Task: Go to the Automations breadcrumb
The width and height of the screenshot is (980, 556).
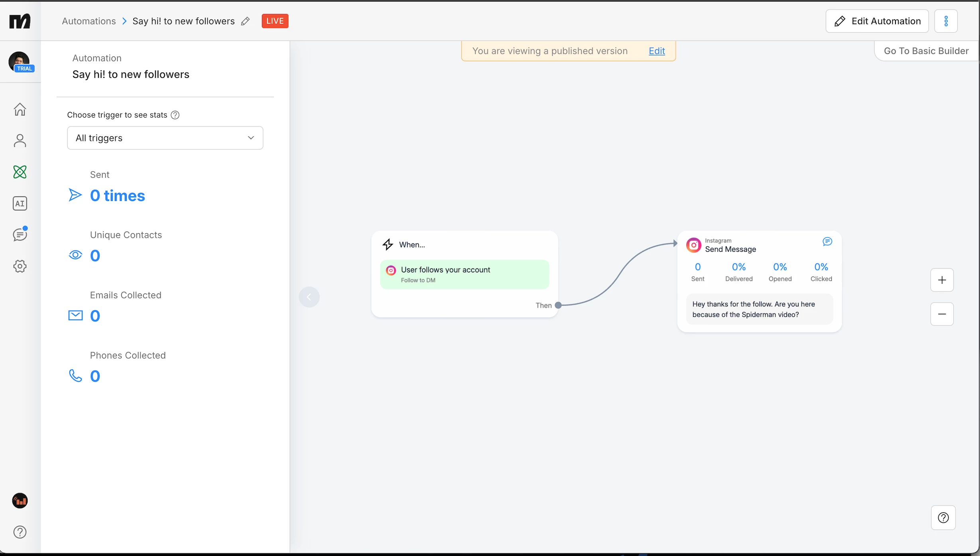Action: pyautogui.click(x=89, y=21)
